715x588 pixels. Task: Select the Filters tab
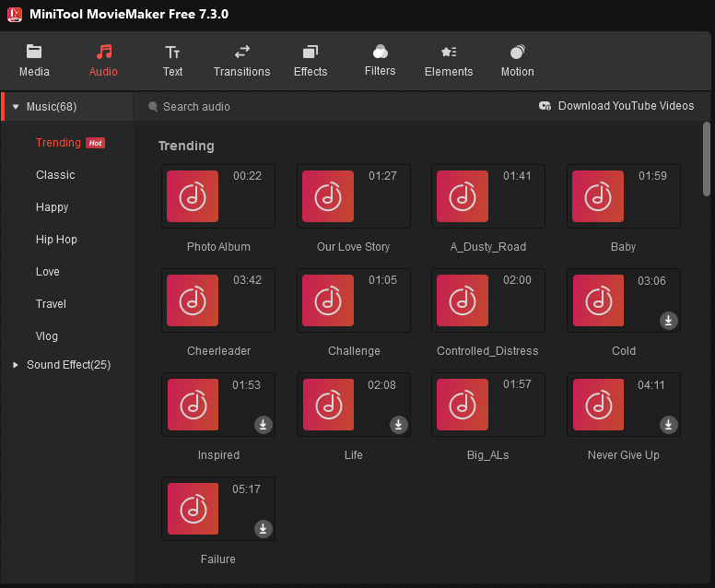(380, 61)
